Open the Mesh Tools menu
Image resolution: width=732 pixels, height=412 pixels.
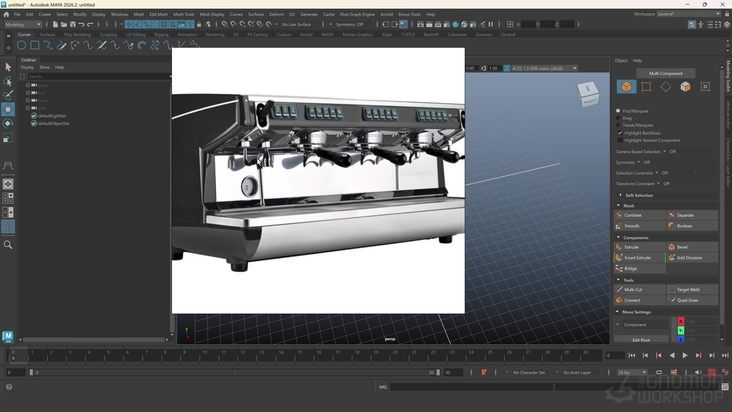(183, 14)
